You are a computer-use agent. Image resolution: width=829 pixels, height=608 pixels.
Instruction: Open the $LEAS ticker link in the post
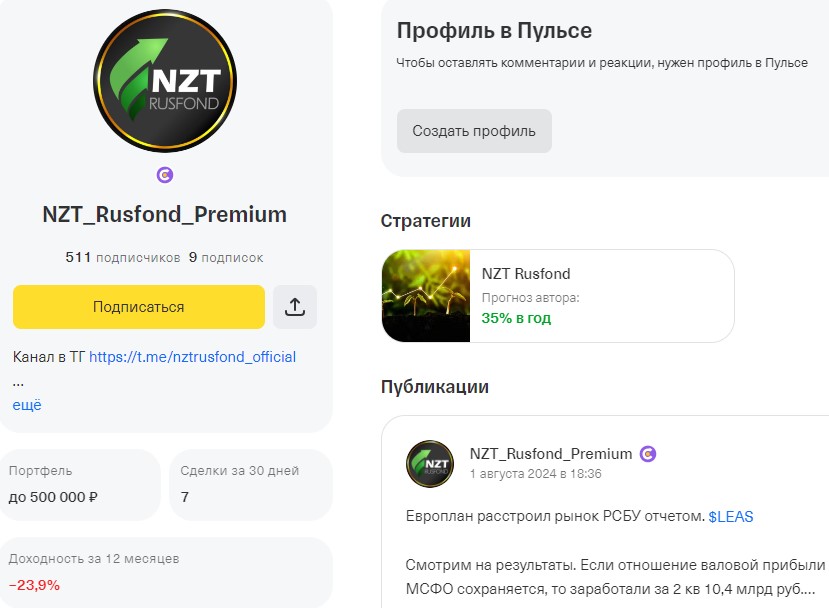[x=731, y=517]
